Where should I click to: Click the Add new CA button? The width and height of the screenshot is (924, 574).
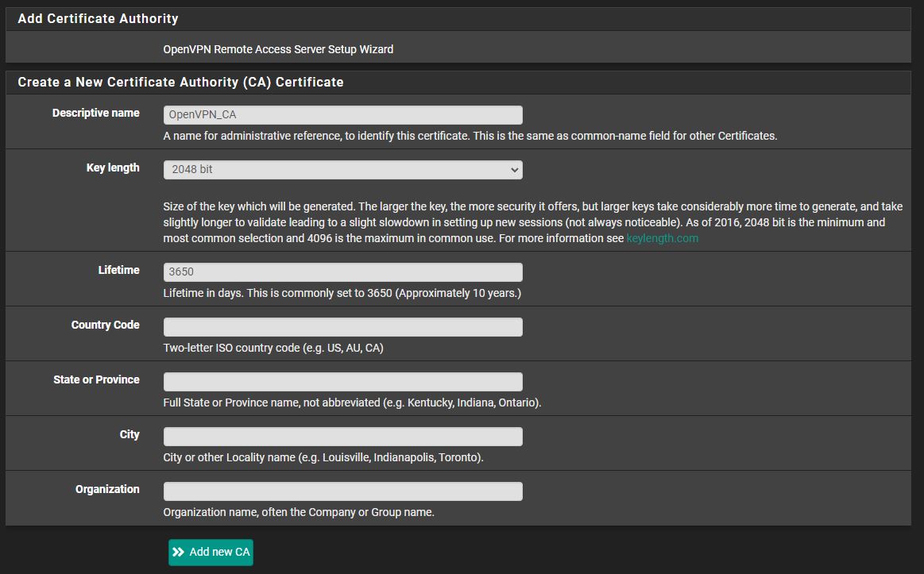(211, 553)
